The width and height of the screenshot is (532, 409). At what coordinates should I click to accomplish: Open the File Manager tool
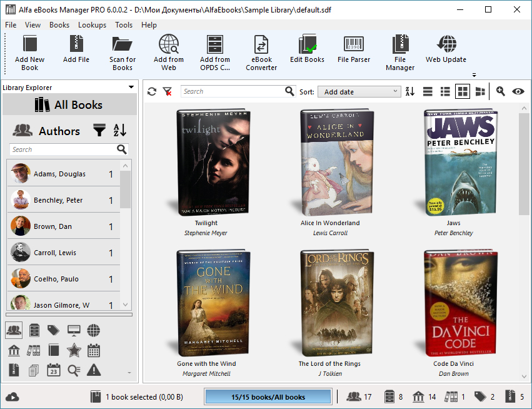(x=400, y=53)
